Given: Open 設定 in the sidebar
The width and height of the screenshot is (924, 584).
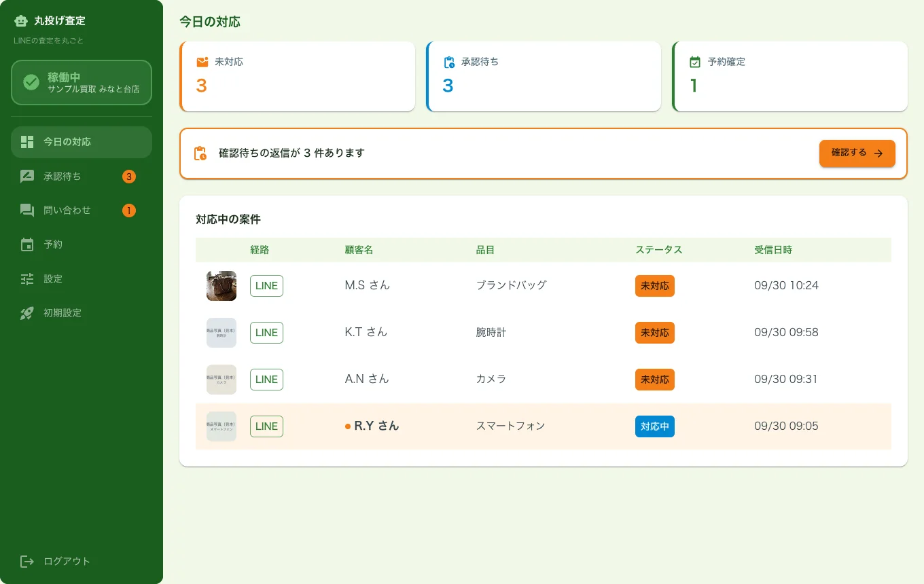Looking at the screenshot, I should coord(82,279).
